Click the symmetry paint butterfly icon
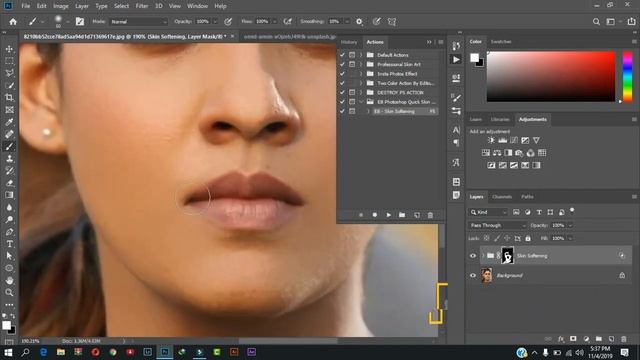The height and width of the screenshot is (360, 640). click(392, 22)
